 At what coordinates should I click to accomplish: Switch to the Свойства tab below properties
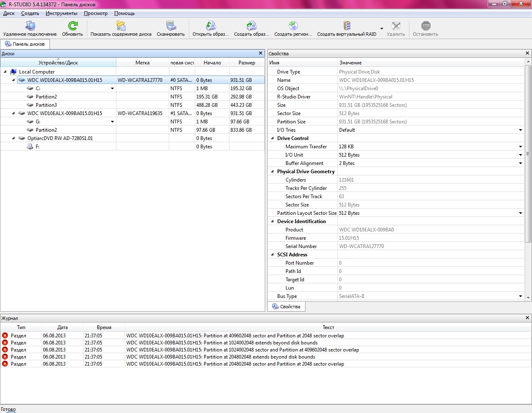pyautogui.click(x=286, y=307)
